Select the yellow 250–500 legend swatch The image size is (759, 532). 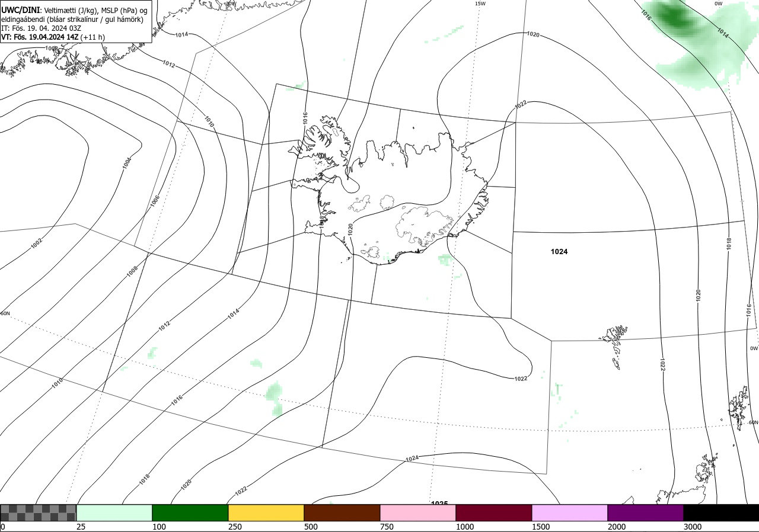266,512
